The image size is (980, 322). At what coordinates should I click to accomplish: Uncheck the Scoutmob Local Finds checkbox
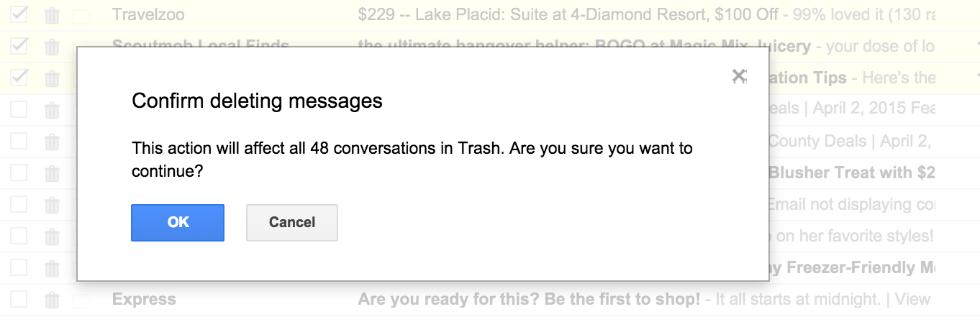click(19, 47)
